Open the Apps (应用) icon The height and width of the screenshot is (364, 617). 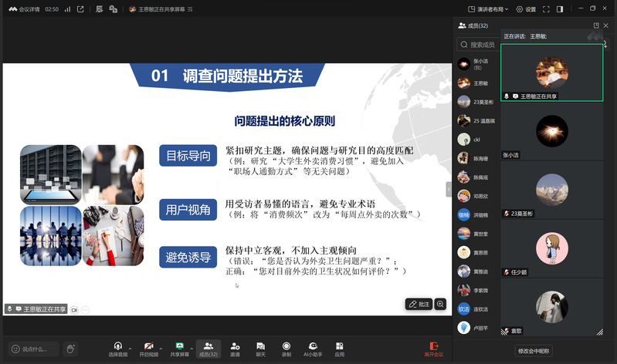click(340, 349)
